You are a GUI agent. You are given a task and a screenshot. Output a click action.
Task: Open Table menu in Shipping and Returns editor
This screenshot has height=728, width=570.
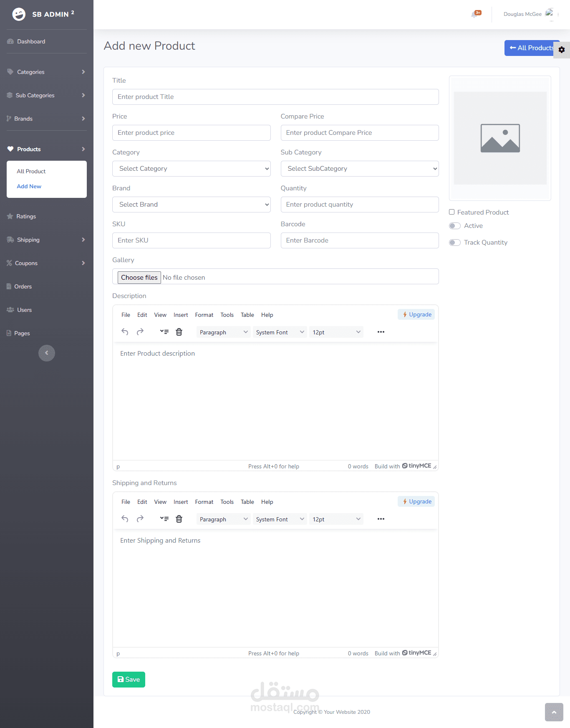(247, 502)
